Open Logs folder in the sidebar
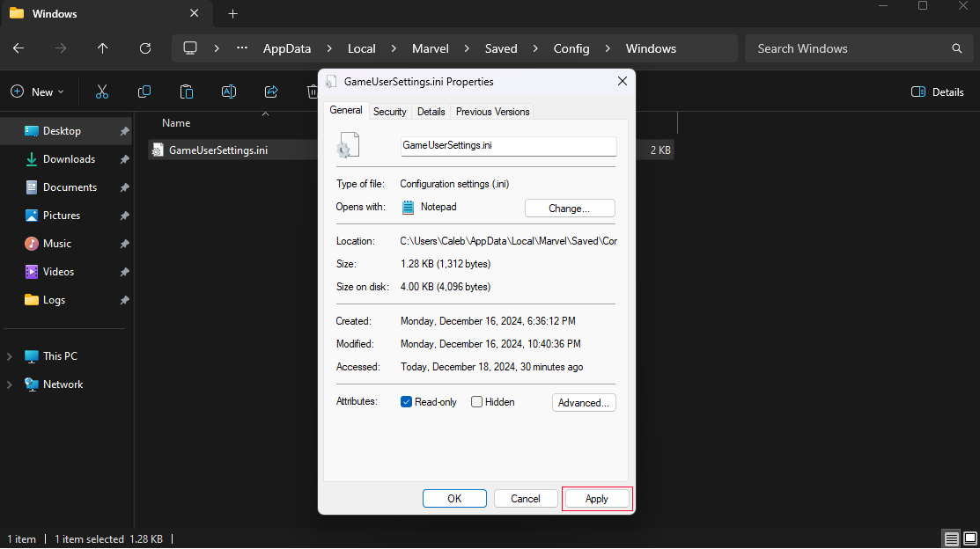980x549 pixels. pos(54,300)
